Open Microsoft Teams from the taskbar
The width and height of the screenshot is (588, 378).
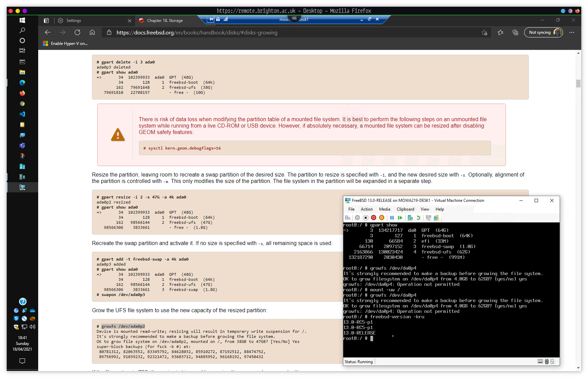pyautogui.click(x=22, y=145)
